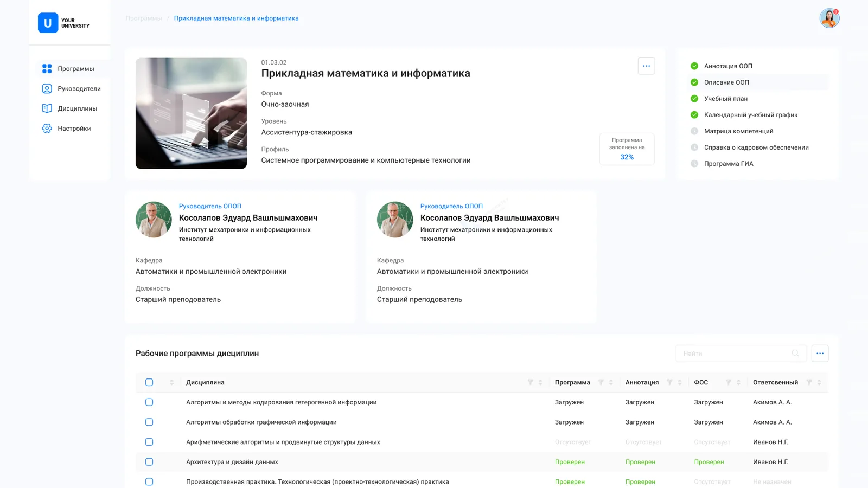Open the user profile avatar

pyautogui.click(x=829, y=18)
